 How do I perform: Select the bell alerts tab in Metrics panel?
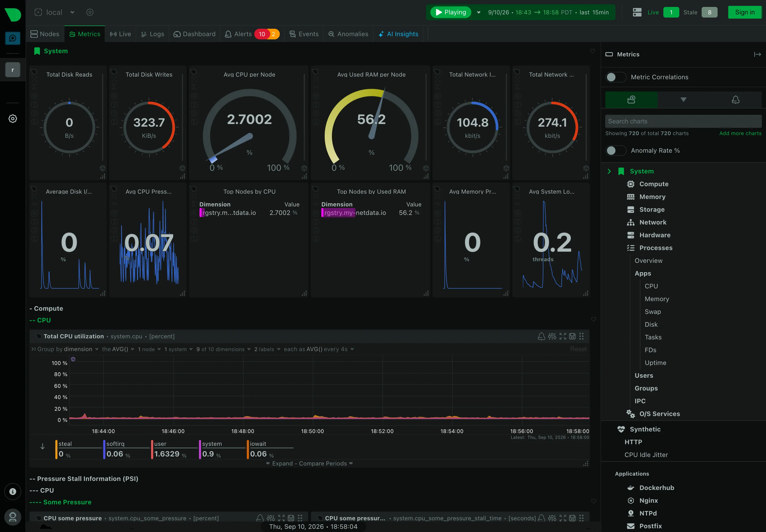pos(735,99)
